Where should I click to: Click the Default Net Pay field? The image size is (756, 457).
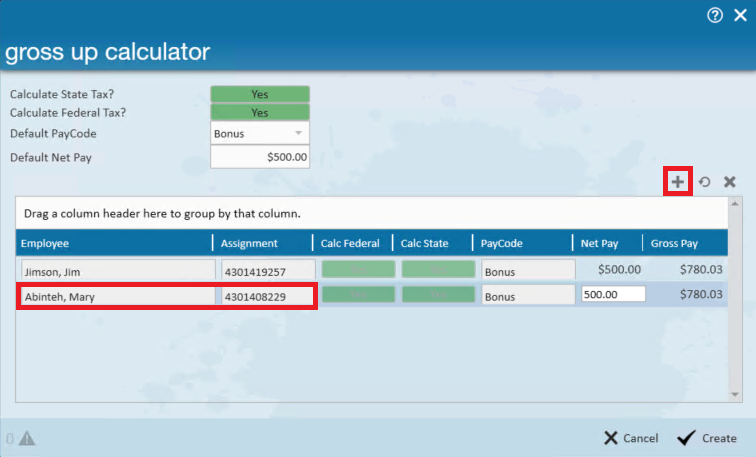(x=260, y=157)
